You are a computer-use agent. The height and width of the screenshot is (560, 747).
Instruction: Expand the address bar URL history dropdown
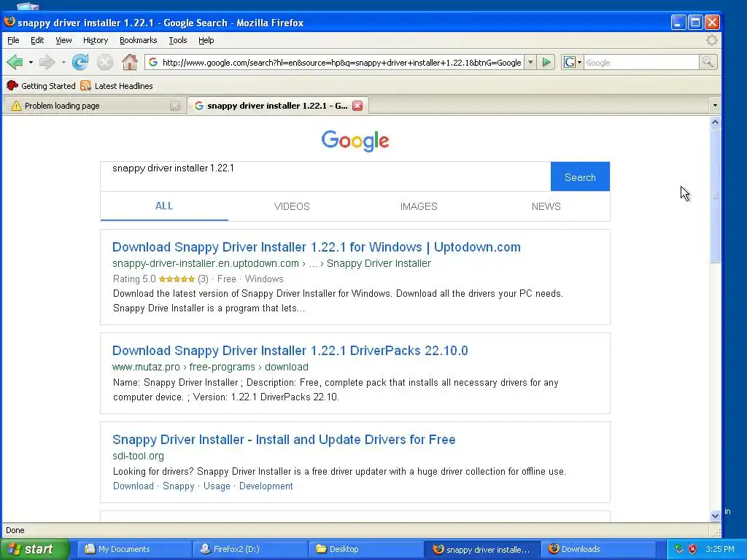coord(530,63)
